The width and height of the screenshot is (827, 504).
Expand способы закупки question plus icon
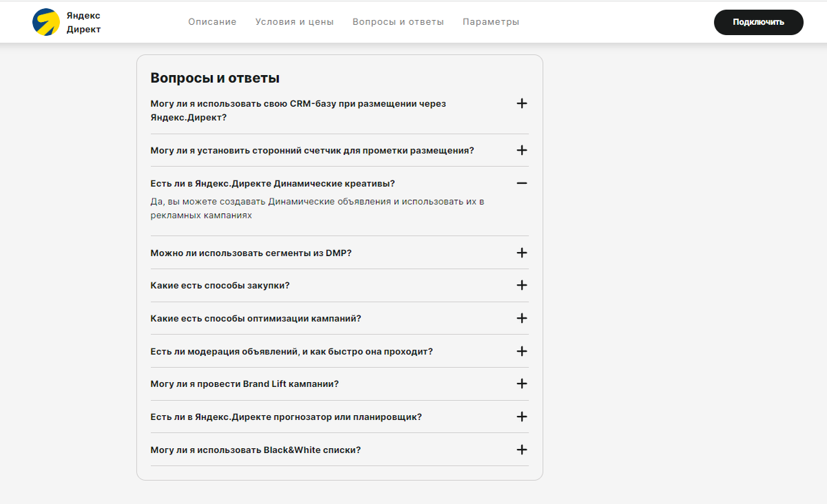coord(522,285)
